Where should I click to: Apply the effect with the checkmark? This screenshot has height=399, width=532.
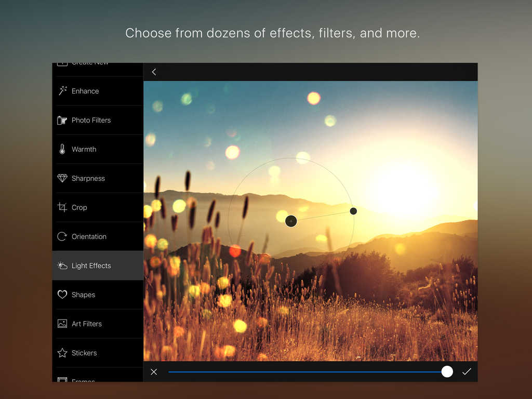click(x=467, y=371)
